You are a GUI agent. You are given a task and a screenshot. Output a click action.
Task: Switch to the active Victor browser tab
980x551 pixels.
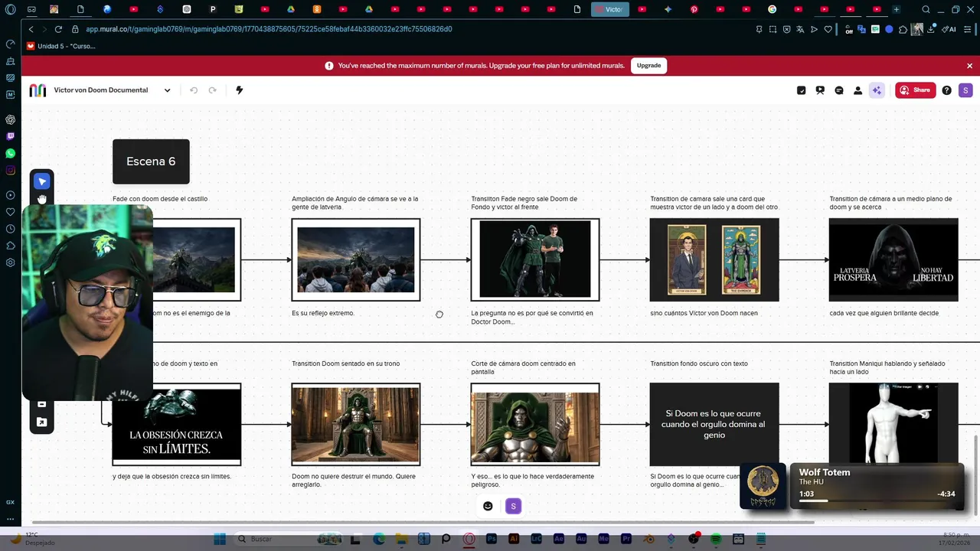[x=609, y=9]
